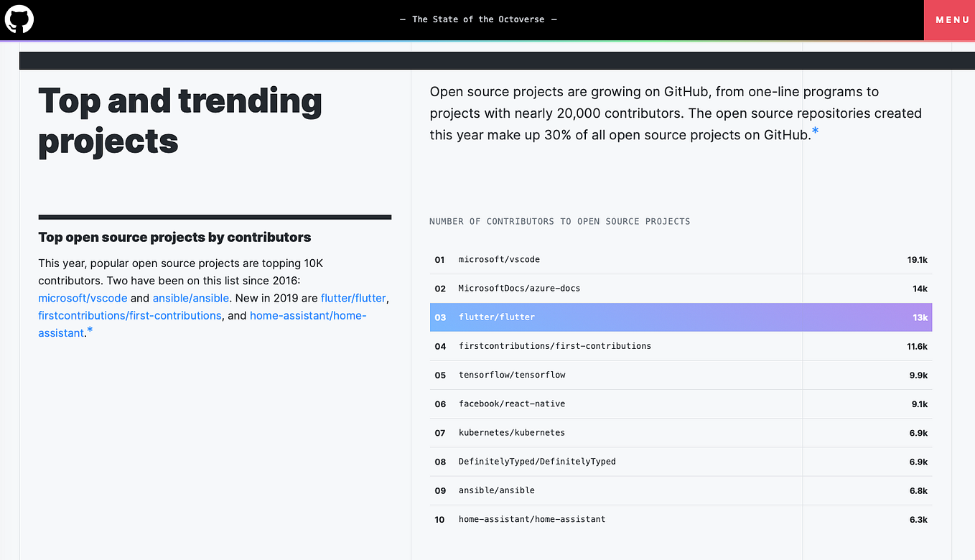
Task: Click the home-assistant/home-assistant list row
Action: (680, 519)
